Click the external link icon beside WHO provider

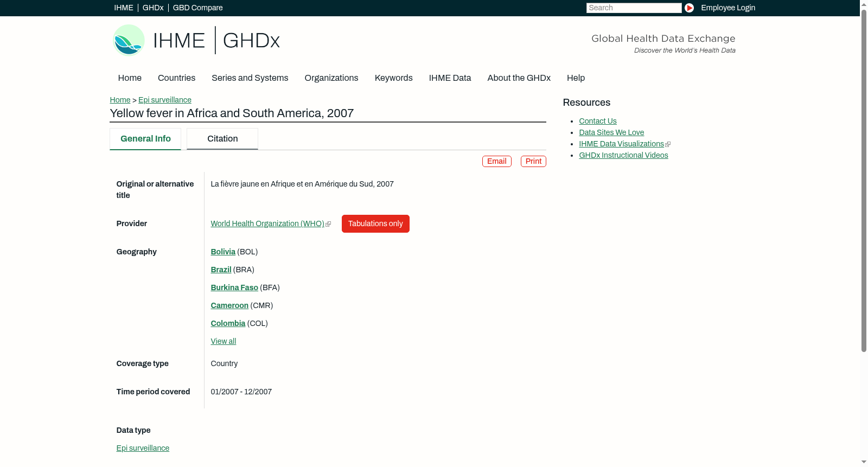point(328,224)
